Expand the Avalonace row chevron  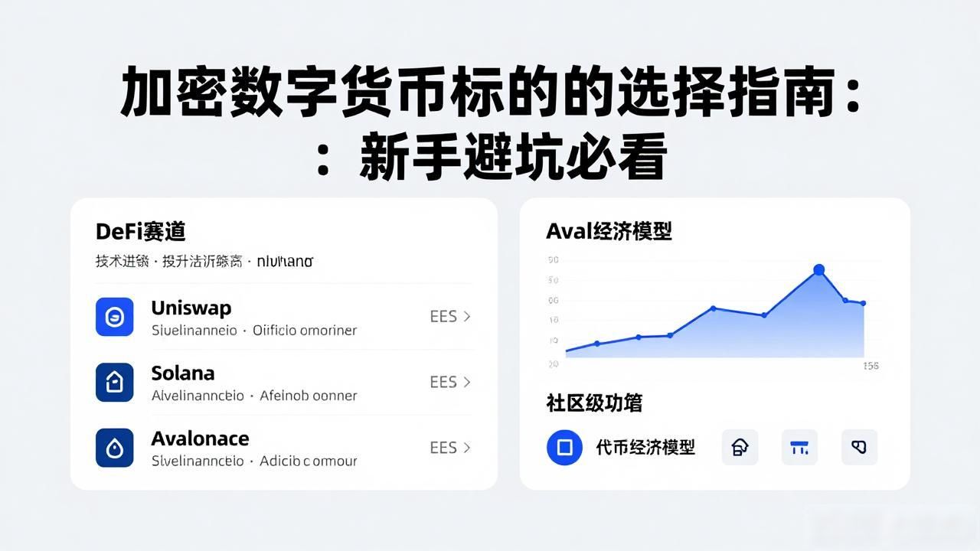coord(467,448)
